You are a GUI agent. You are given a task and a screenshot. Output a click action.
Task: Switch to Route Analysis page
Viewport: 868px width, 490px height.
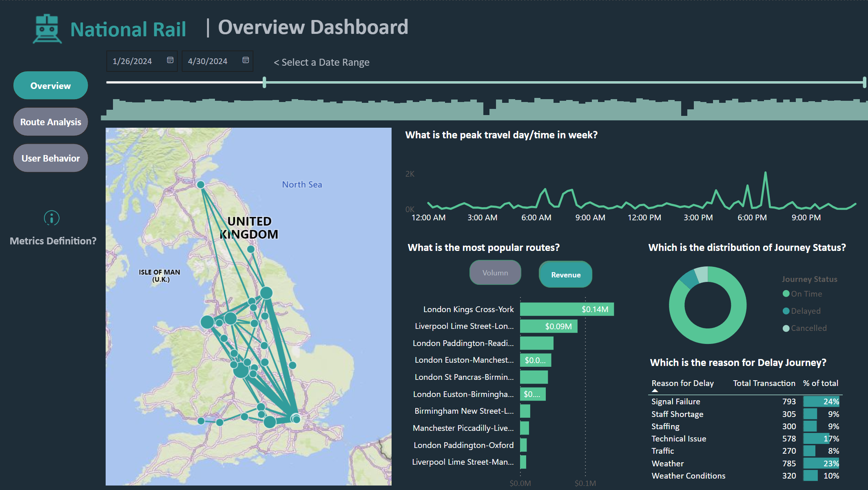51,122
